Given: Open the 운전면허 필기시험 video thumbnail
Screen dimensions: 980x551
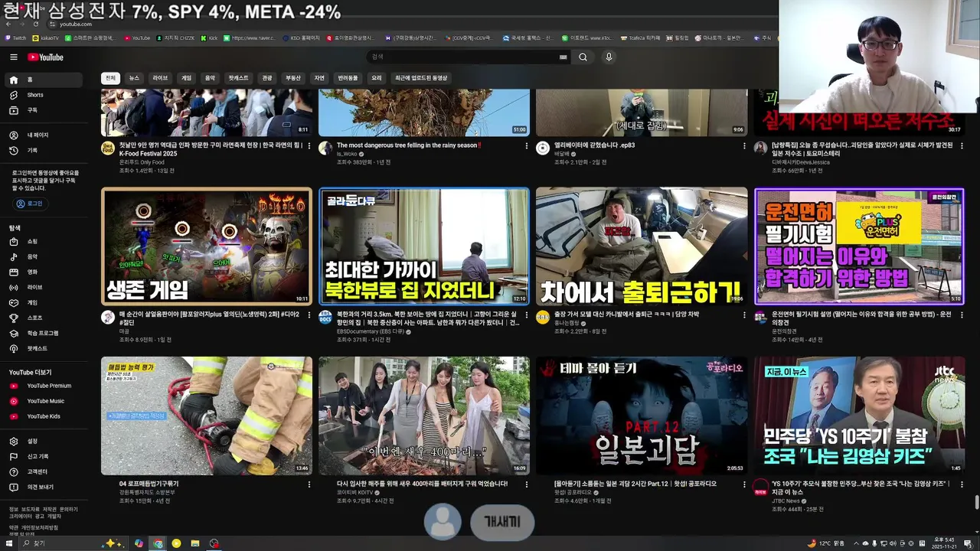Looking at the screenshot, I should (x=859, y=246).
